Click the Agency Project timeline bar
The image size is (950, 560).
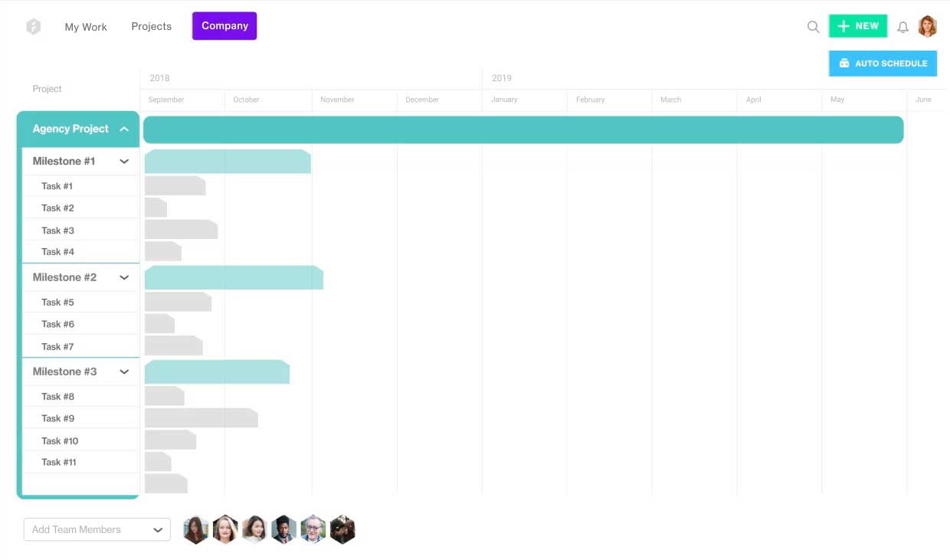click(x=523, y=129)
